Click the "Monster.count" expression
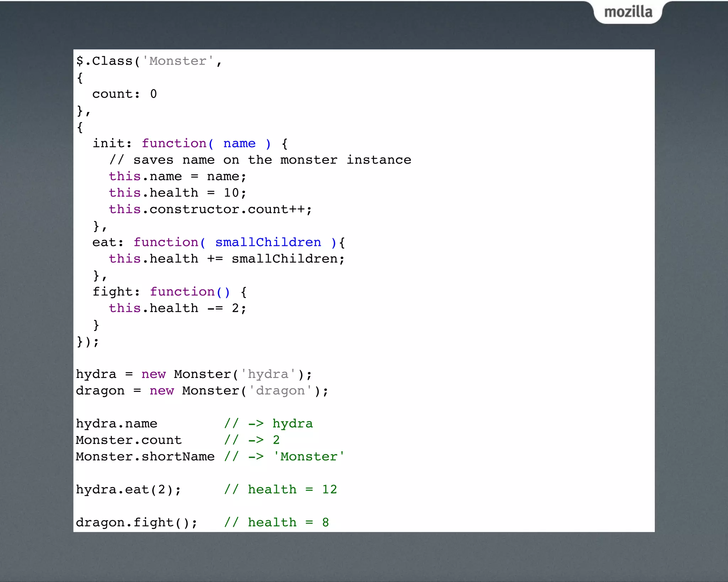 click(129, 440)
